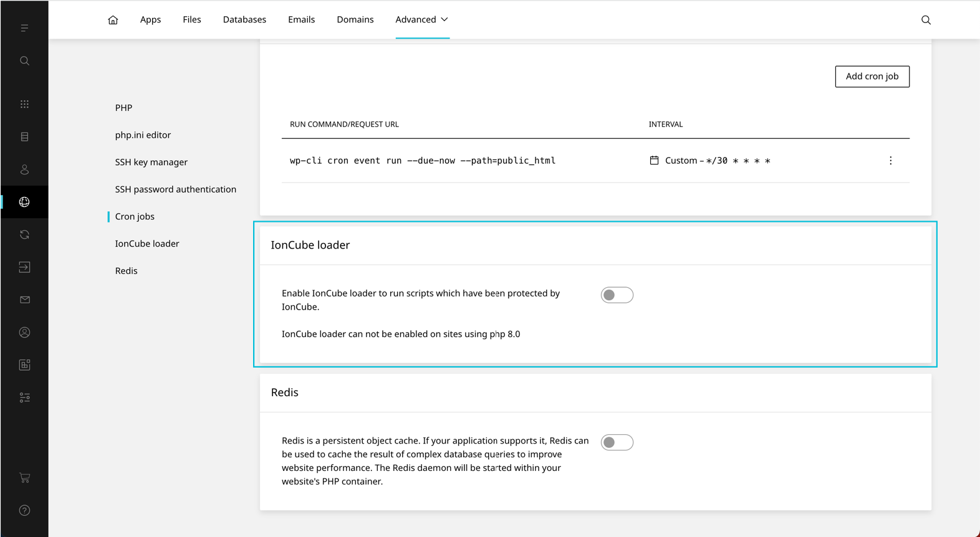980x537 pixels.
Task: Turn on the Redis toggle switch
Action: click(617, 442)
